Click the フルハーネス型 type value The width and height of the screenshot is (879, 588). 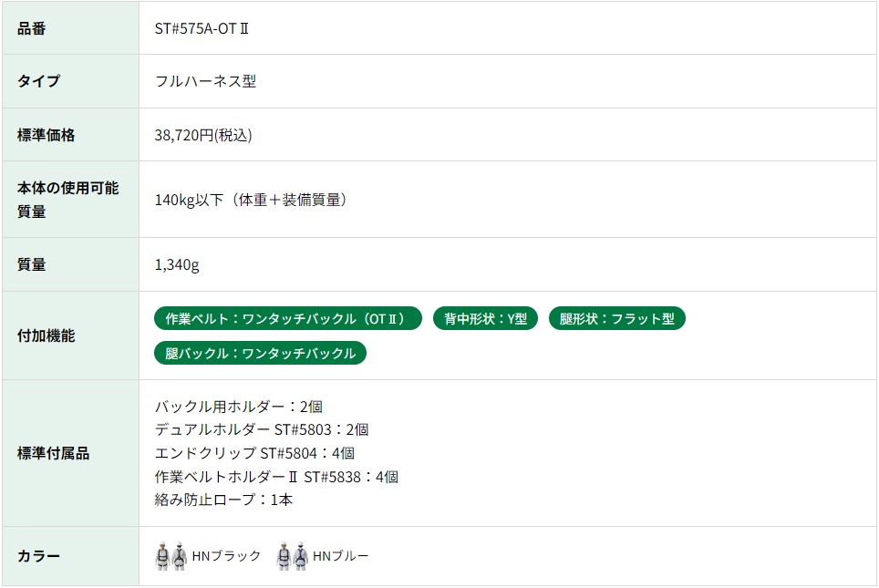click(205, 81)
